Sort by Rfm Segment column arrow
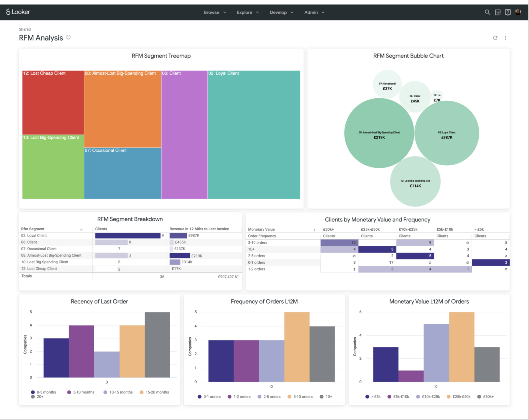Screen dimensions: 529x420 81,229
